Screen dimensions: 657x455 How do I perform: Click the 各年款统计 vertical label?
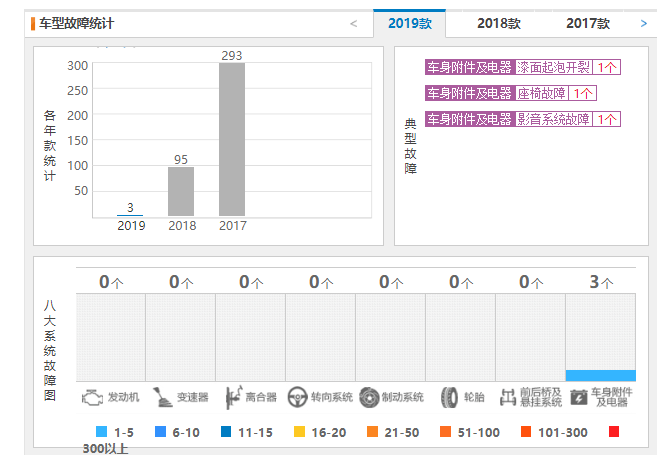pyautogui.click(x=49, y=145)
